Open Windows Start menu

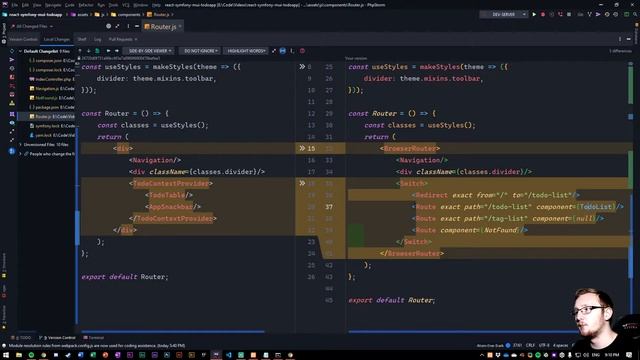coord(6,355)
